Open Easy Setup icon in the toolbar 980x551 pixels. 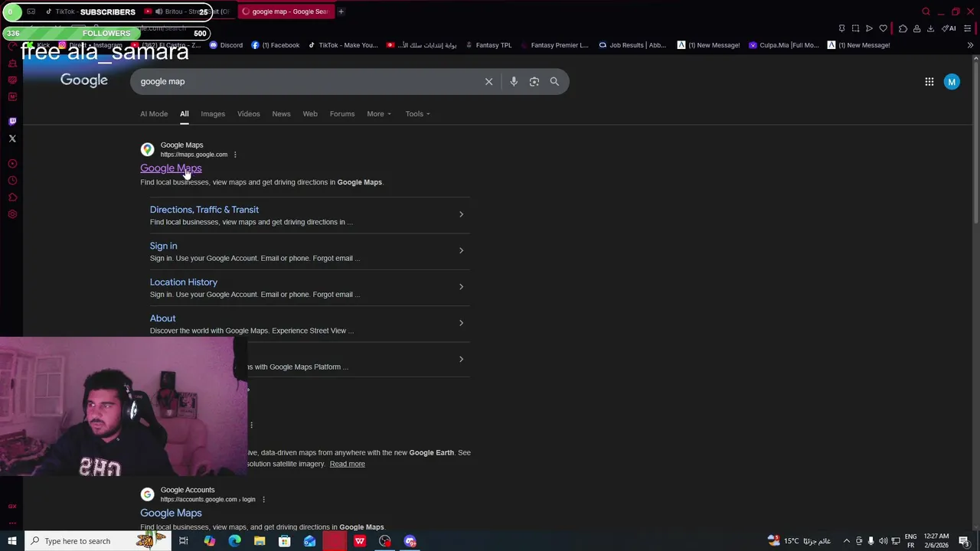[x=968, y=28]
